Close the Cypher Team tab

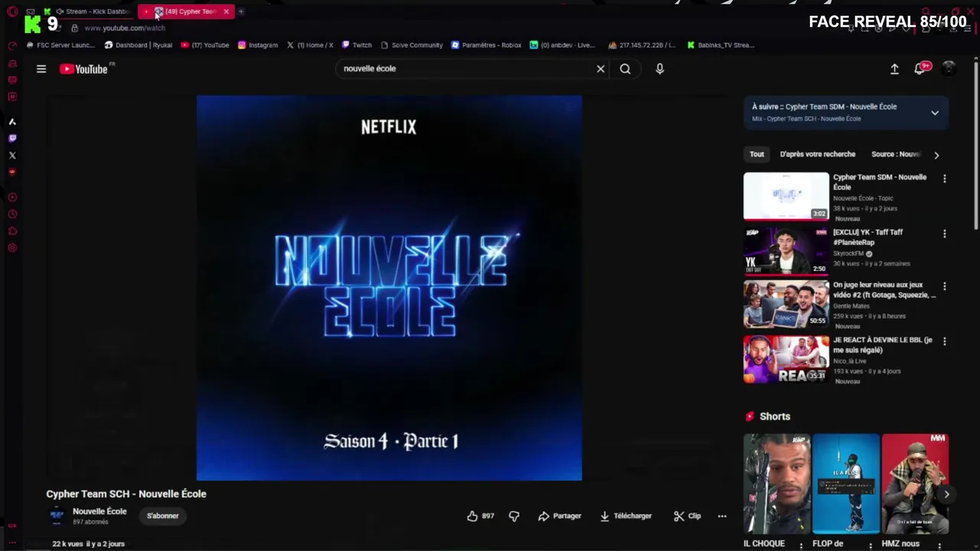[226, 11]
